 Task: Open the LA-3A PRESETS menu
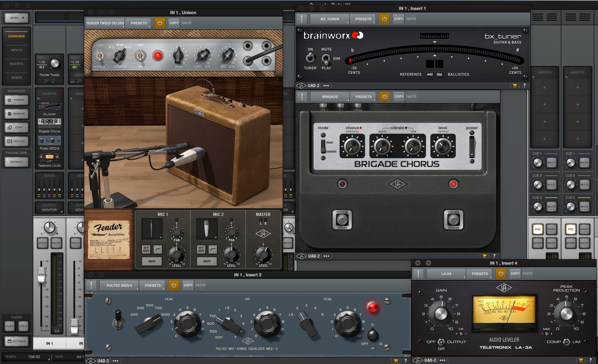pyautogui.click(x=479, y=274)
